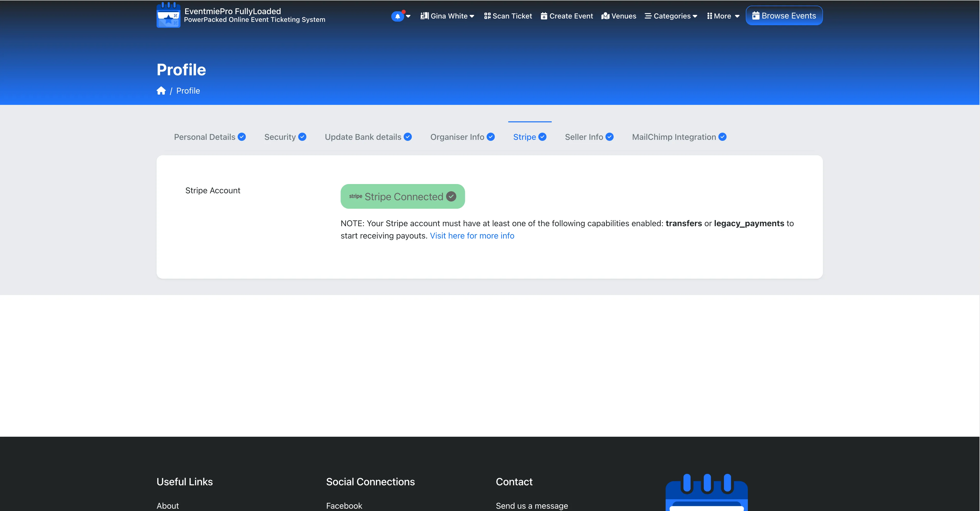Image resolution: width=980 pixels, height=511 pixels.
Task: Expand the Gina White account menu
Action: click(x=447, y=16)
